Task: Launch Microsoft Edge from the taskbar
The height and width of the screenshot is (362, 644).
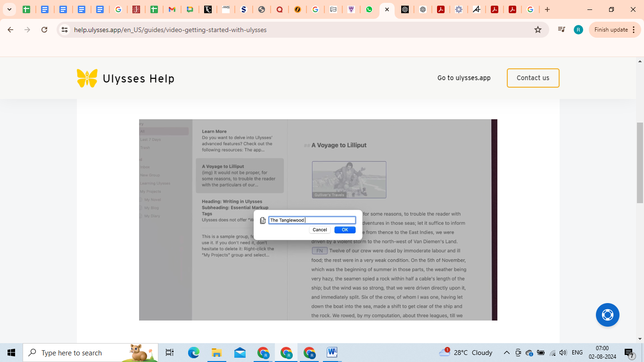Action: coord(194,353)
